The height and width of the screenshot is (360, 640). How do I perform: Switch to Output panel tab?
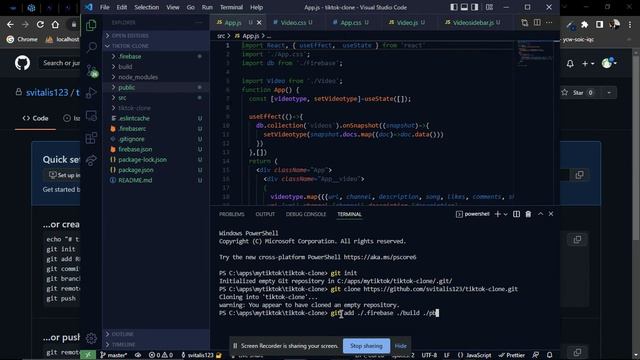coord(265,214)
